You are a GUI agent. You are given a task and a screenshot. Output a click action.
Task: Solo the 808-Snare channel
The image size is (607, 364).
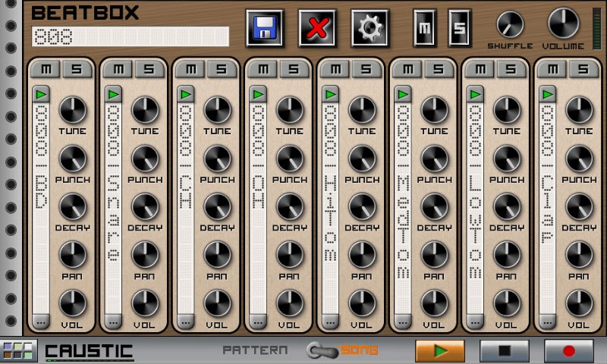coord(149,69)
